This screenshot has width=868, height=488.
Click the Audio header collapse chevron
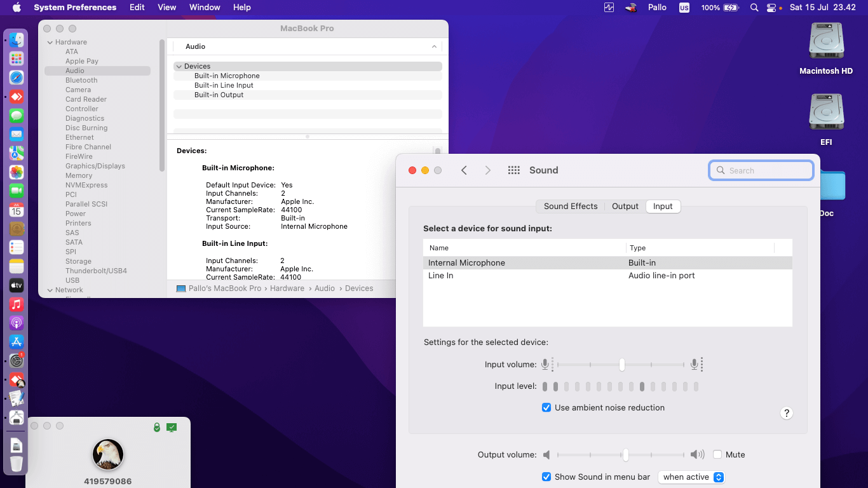click(x=434, y=46)
